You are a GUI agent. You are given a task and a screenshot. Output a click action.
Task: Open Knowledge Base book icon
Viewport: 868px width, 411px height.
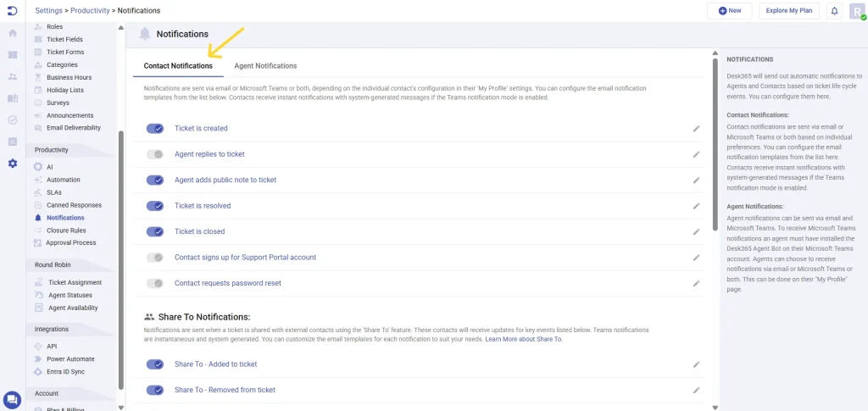12,98
